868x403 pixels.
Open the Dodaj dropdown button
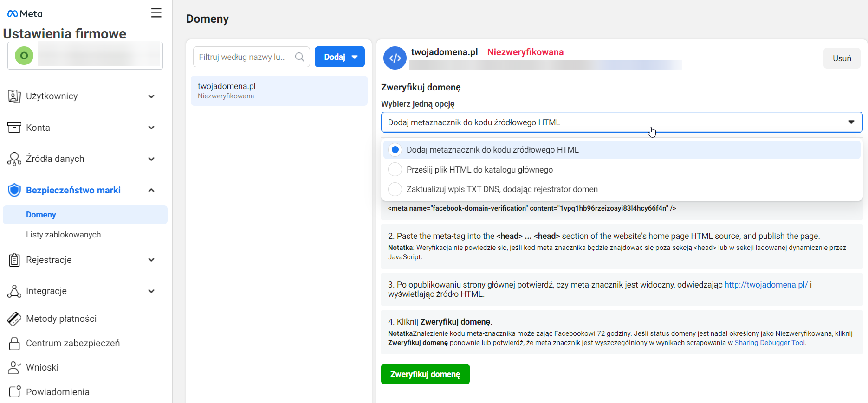point(340,57)
